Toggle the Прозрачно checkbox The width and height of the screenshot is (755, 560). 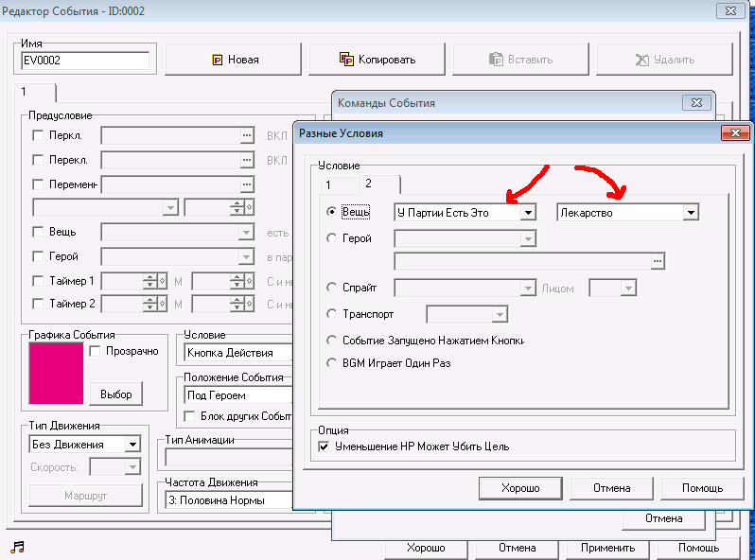click(95, 351)
